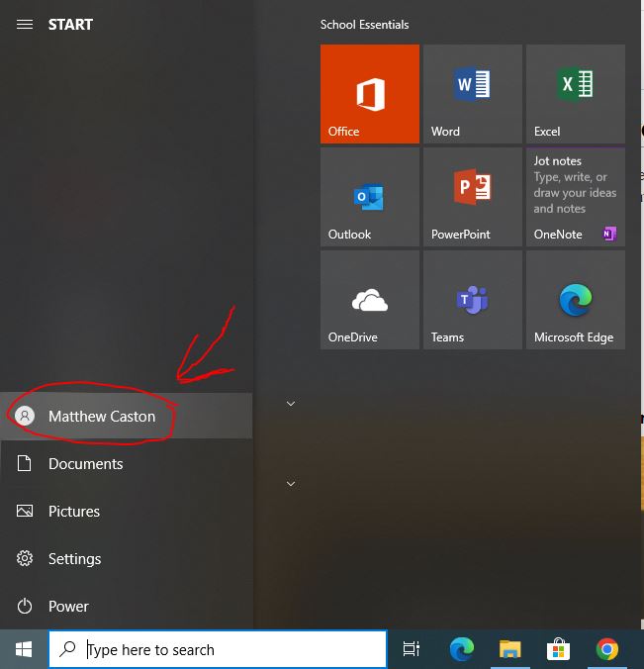The height and width of the screenshot is (669, 644).
Task: Open Microsoft Store from the taskbar
Action: pyautogui.click(x=558, y=649)
